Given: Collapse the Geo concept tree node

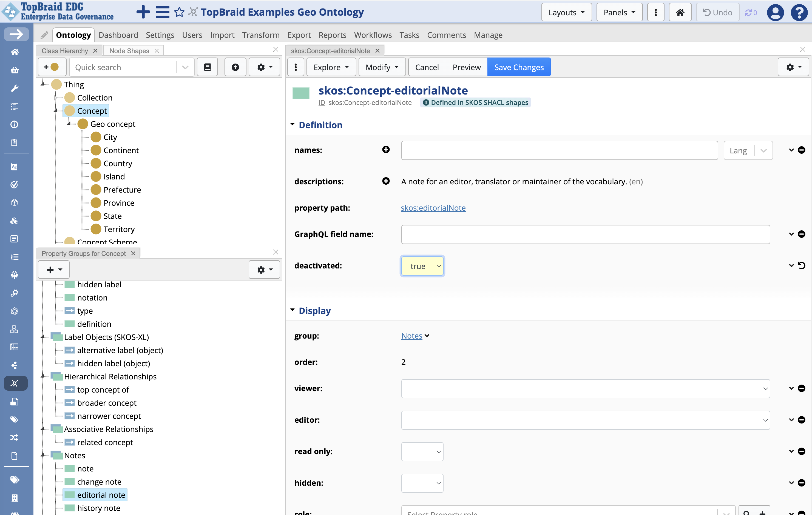Looking at the screenshot, I should [x=69, y=124].
